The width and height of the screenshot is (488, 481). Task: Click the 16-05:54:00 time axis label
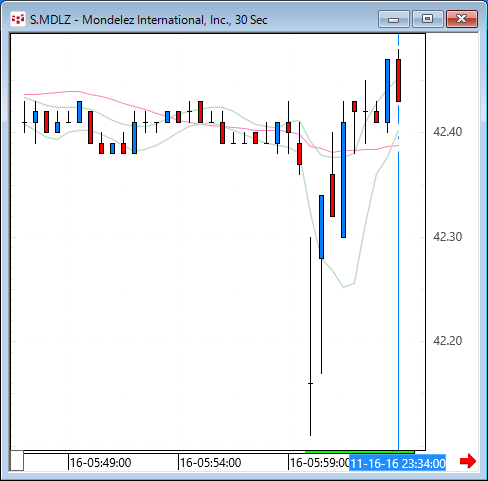[210, 463]
